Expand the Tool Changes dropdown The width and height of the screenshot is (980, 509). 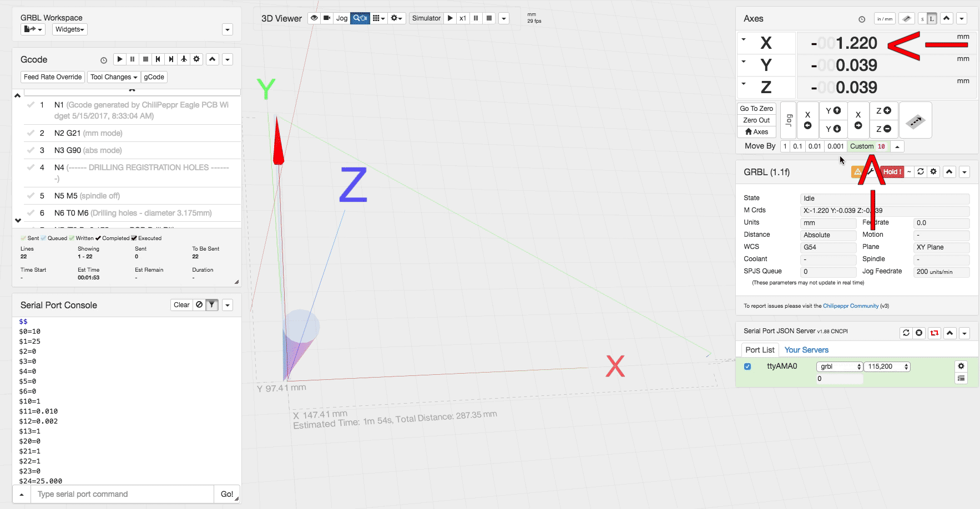tap(113, 77)
